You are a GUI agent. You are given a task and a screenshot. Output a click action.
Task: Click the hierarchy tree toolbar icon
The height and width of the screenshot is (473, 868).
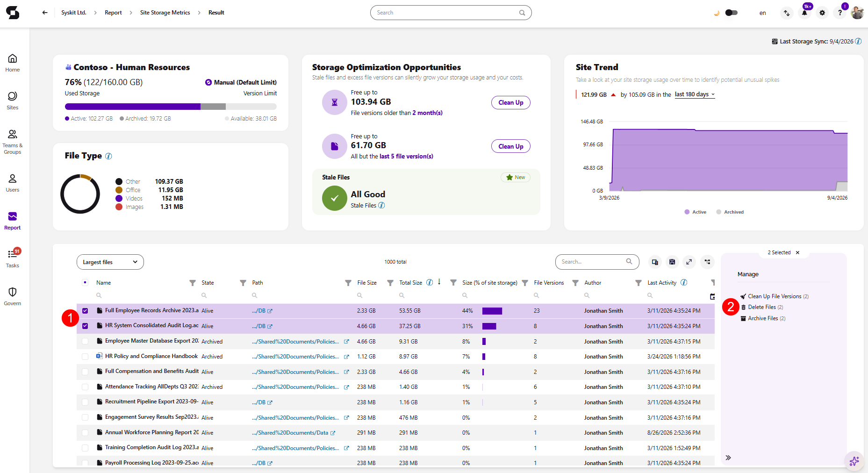click(x=708, y=262)
